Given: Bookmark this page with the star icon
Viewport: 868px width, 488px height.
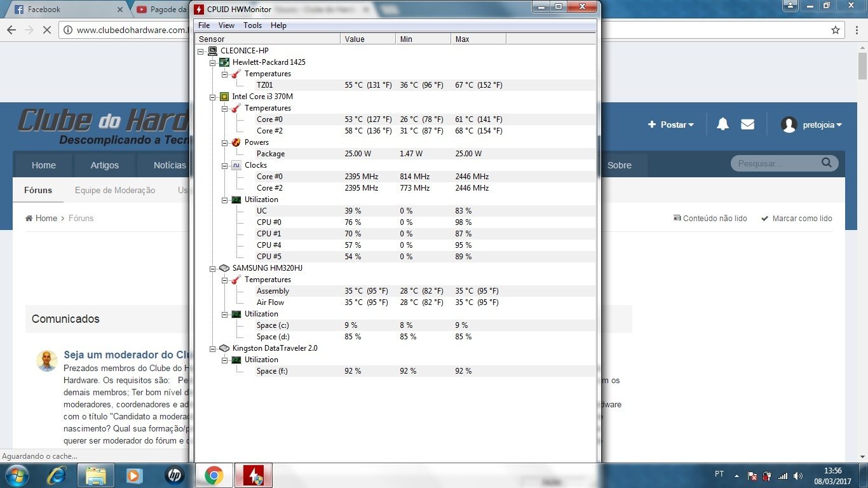Looking at the screenshot, I should (x=836, y=30).
